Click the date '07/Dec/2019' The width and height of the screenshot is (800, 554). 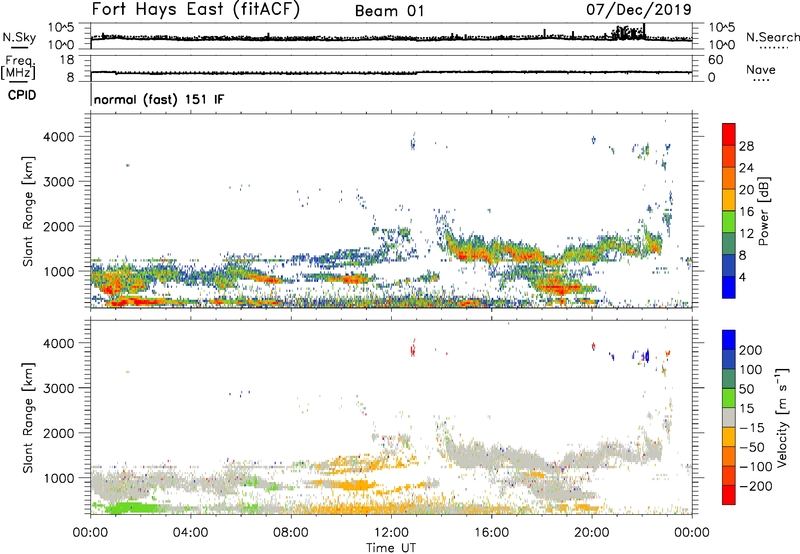point(639,10)
